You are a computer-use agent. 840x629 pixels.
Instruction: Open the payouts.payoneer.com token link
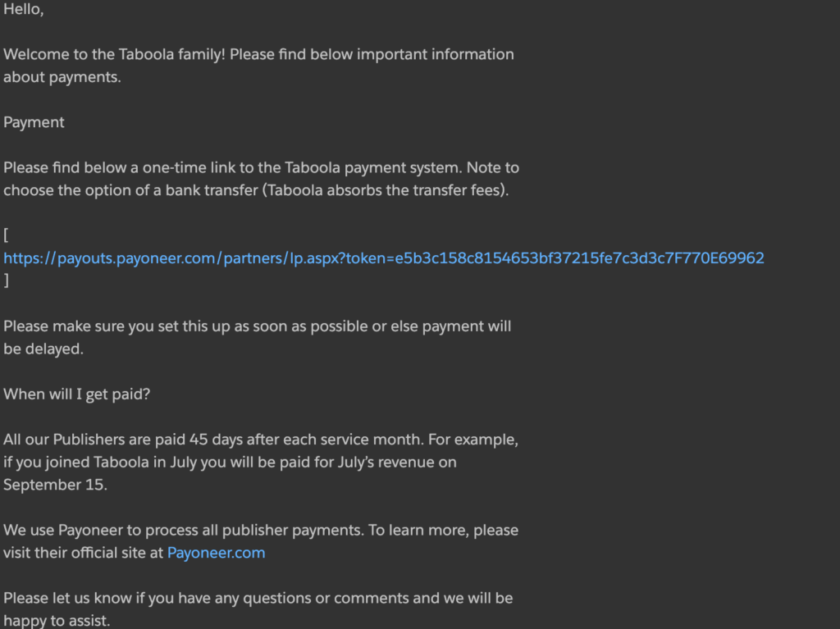383,258
